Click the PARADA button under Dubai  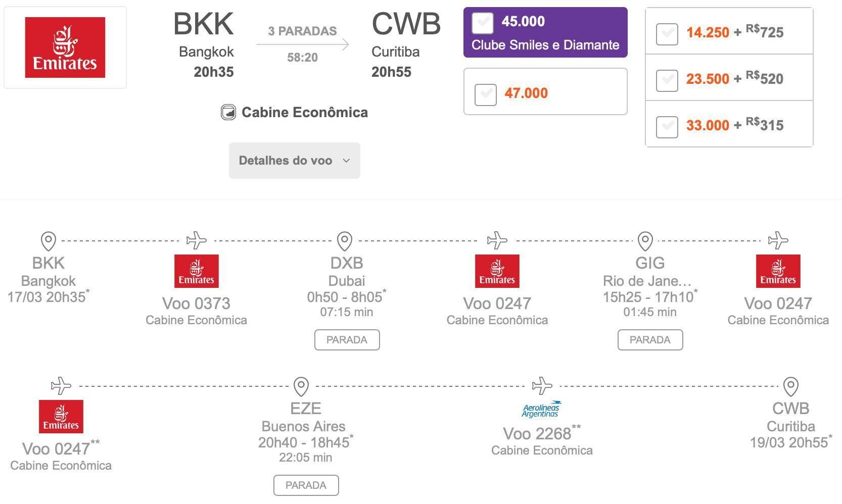[347, 340]
